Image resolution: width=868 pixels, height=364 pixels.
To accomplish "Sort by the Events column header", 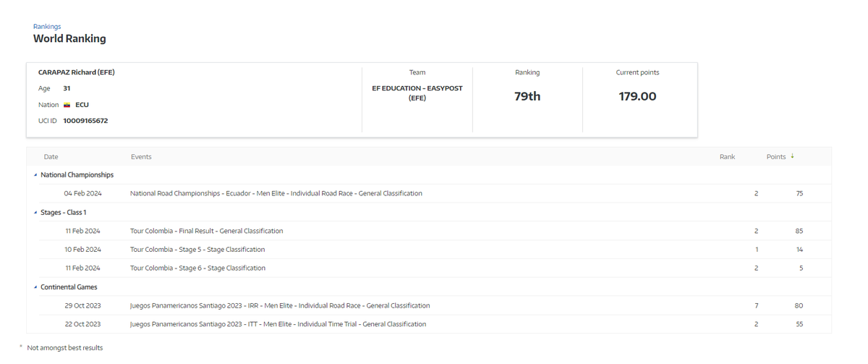I will pyautogui.click(x=141, y=157).
